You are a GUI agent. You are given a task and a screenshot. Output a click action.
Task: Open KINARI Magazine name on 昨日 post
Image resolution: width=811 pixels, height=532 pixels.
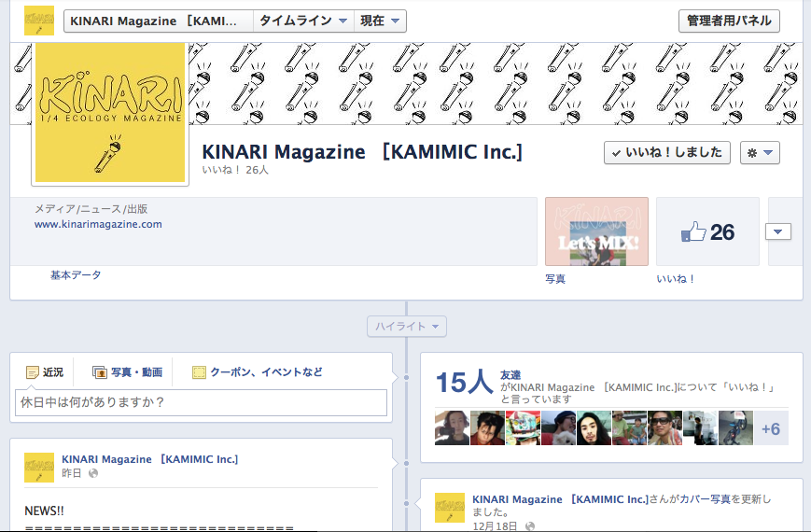pos(150,459)
